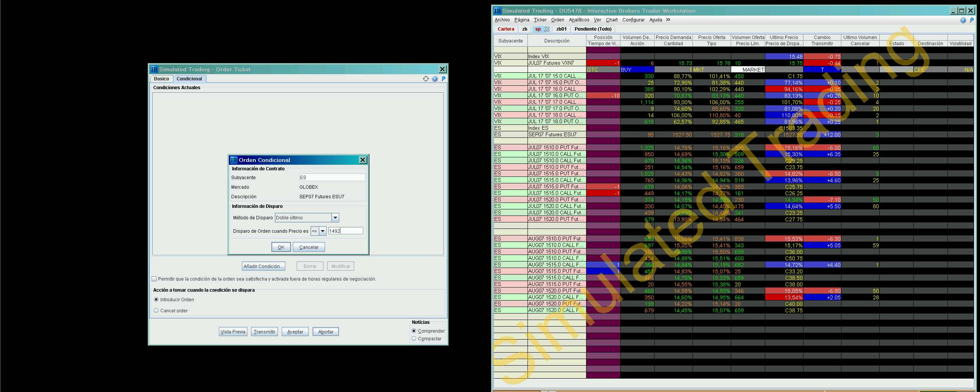Viewport: 980px width, 392px height.
Task: Select the Introducir Orden radio button
Action: pos(156,300)
